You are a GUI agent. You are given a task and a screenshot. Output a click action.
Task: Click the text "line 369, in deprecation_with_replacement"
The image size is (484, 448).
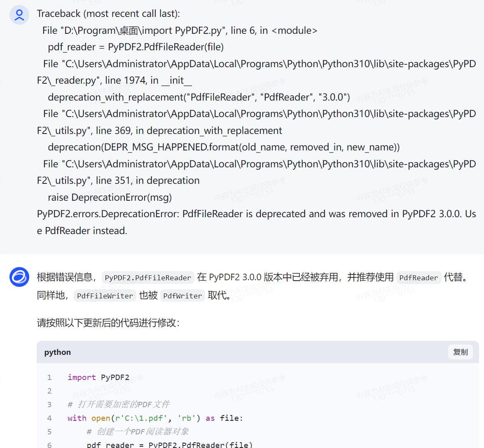click(189, 130)
